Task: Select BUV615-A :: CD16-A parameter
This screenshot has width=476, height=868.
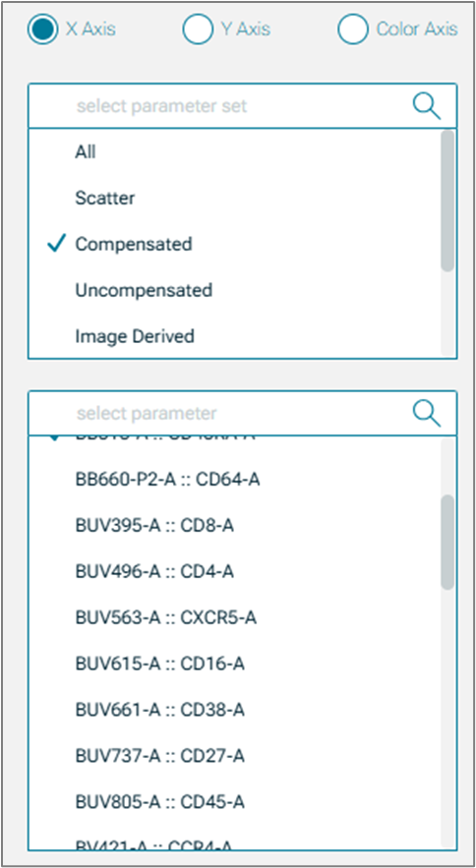Action: click(234, 664)
